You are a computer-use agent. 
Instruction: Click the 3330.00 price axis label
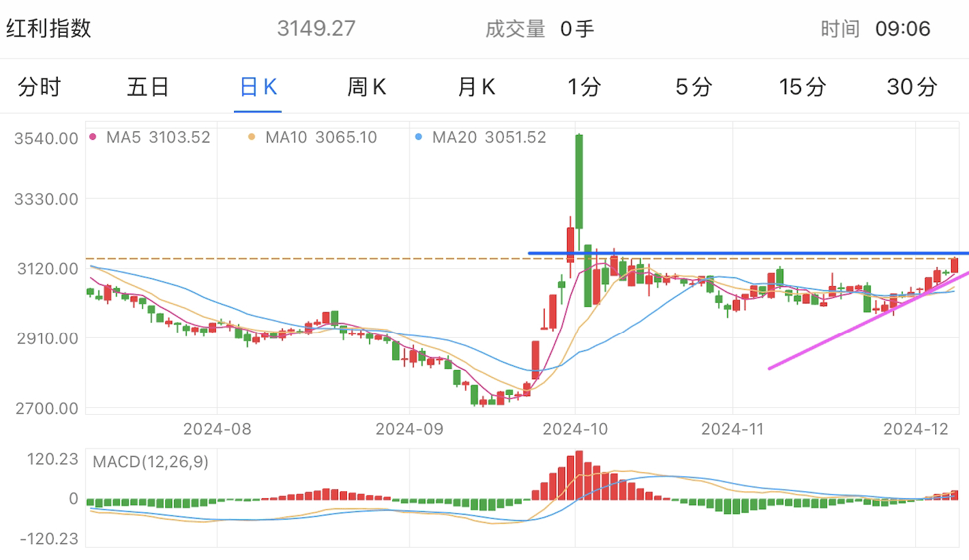pyautogui.click(x=46, y=199)
